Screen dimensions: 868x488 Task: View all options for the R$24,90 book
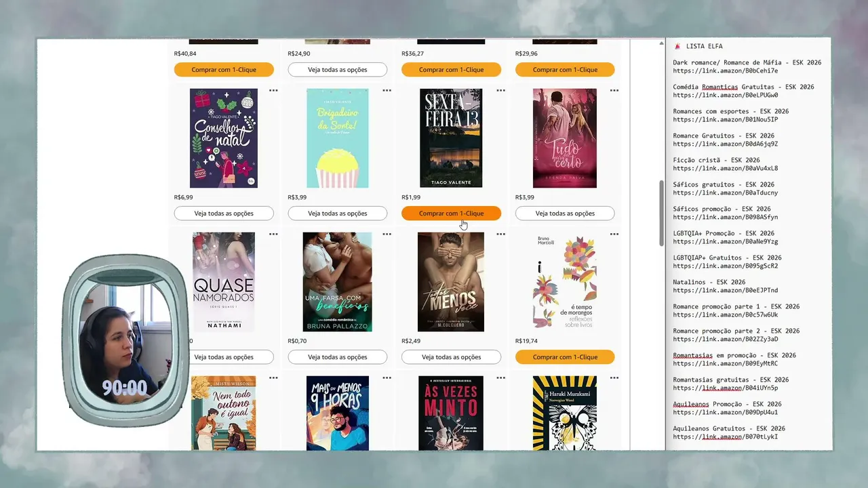[338, 70]
